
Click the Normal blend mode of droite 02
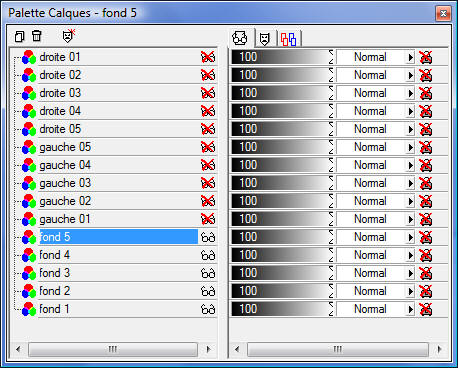370,75
